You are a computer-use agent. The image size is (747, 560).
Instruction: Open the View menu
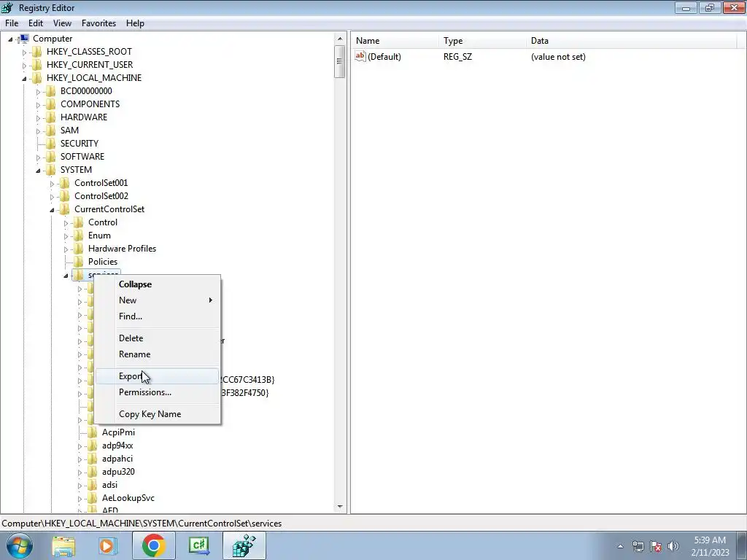(x=62, y=23)
